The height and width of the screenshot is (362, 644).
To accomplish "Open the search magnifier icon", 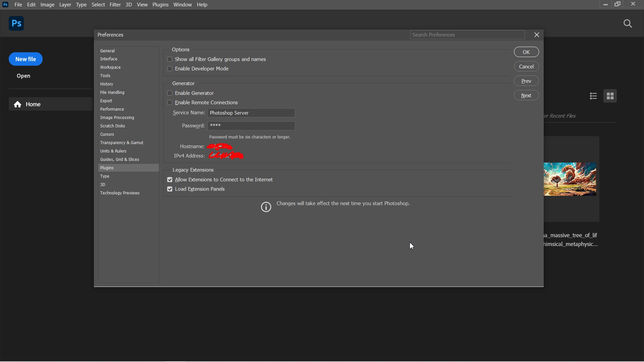I will coord(628,24).
